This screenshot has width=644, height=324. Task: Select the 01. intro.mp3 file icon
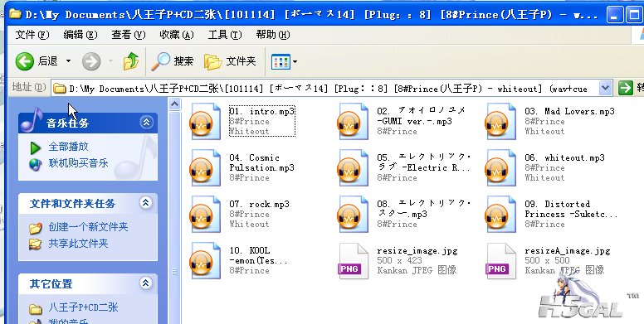click(205, 122)
